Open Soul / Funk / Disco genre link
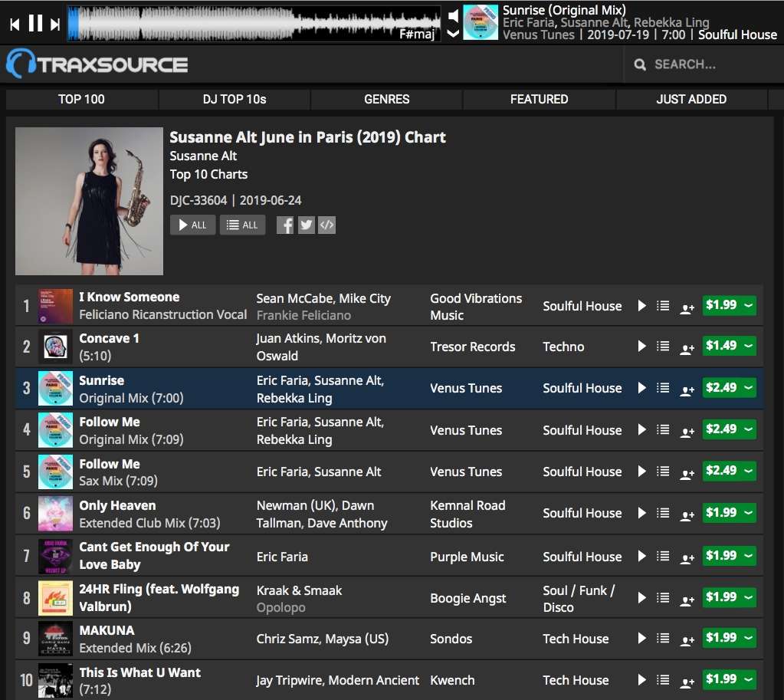Viewport: 784px width, 700px height. pyautogui.click(x=579, y=599)
